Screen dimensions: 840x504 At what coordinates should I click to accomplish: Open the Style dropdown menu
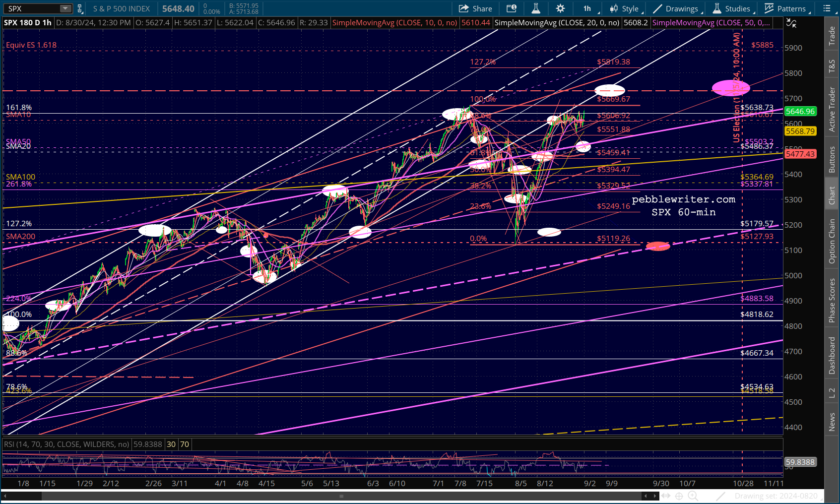point(626,8)
